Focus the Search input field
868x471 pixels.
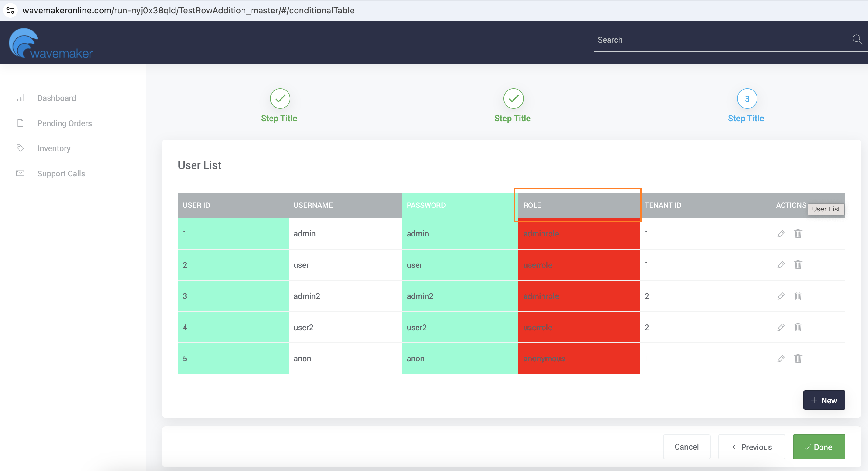(x=721, y=40)
